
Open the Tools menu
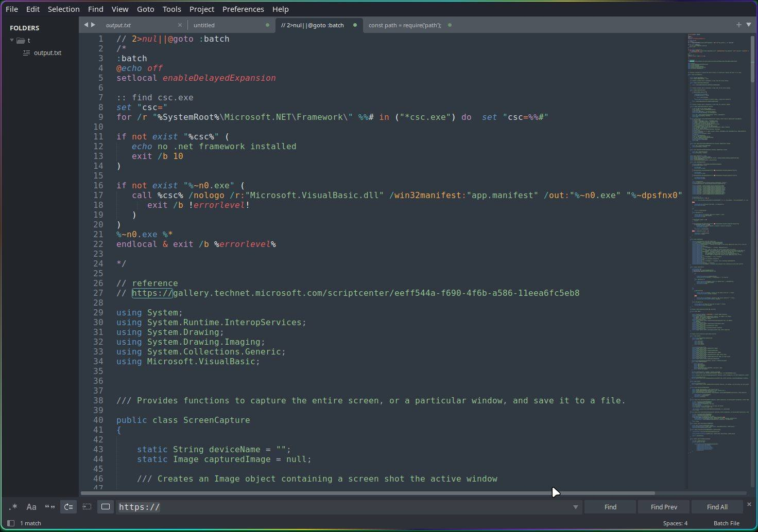pos(171,9)
